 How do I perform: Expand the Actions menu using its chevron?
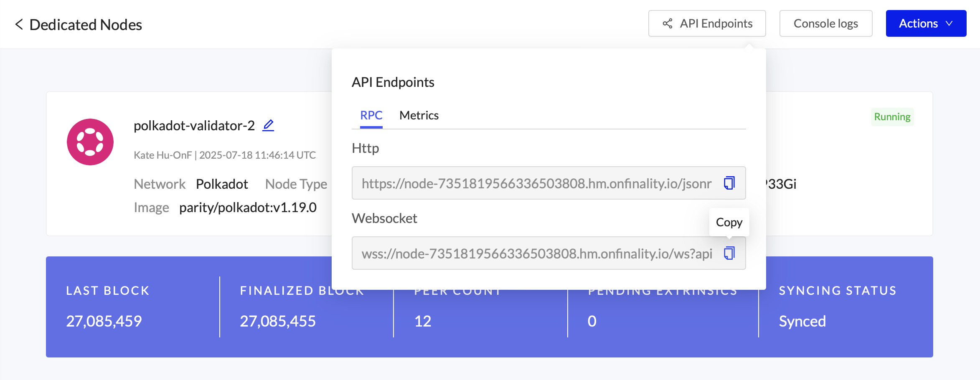(x=949, y=23)
